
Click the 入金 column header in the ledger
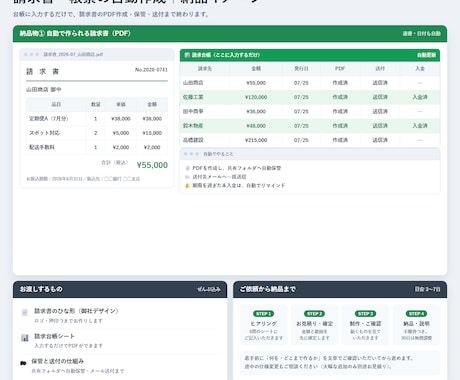coord(420,68)
